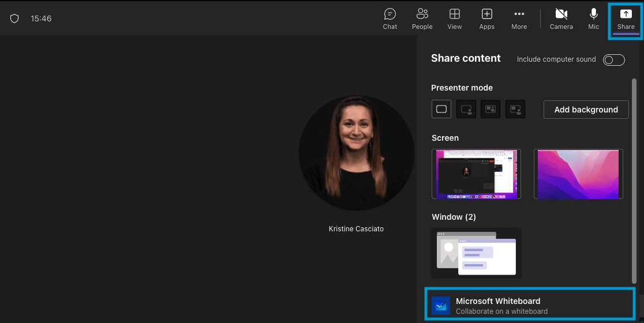This screenshot has height=323, width=644.
Task: Expand the View layout options
Action: [454, 18]
